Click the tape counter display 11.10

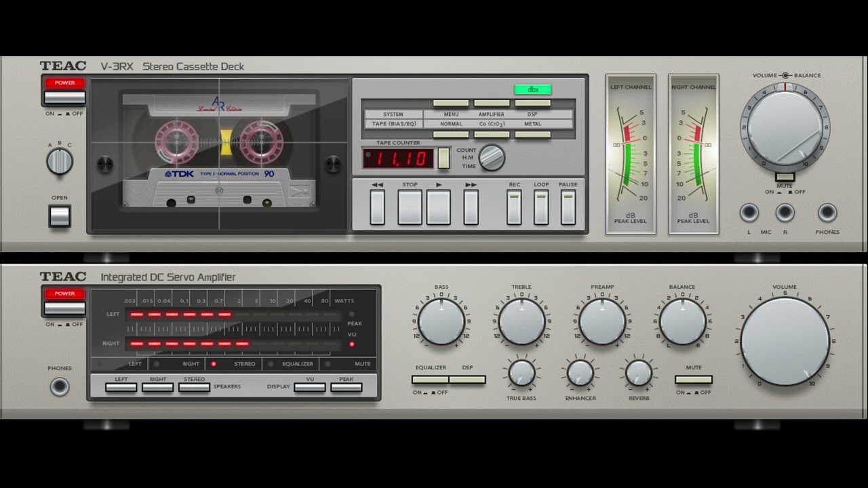click(398, 159)
